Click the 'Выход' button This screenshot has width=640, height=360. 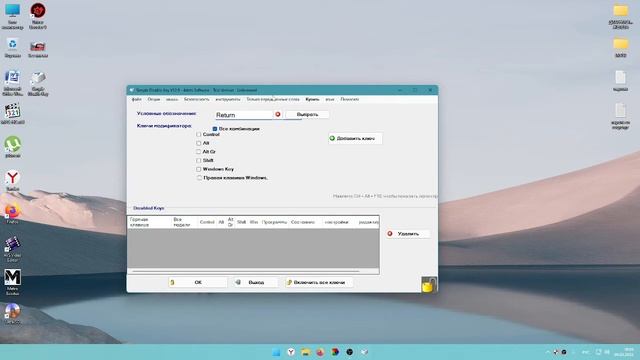pos(256,282)
